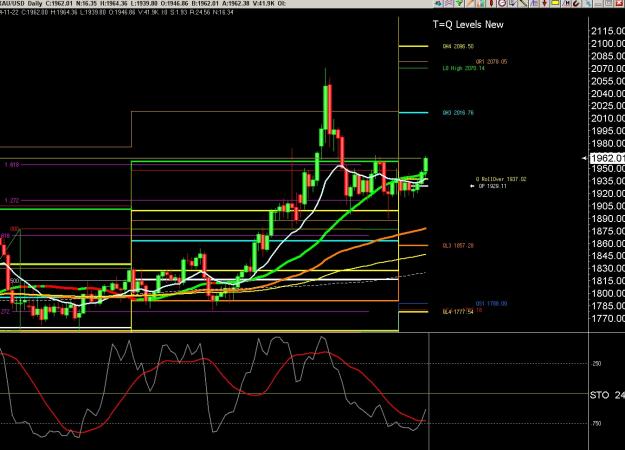Click the cyan QR3 level line segment
The height and width of the screenshot is (450, 625).
[413, 113]
